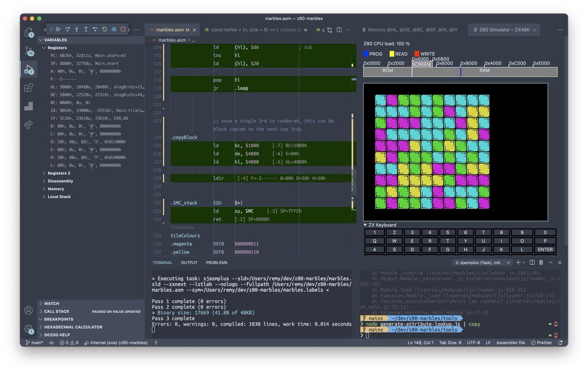Click the Step Over debug icon
The width and height of the screenshot is (588, 373).
click(67, 29)
